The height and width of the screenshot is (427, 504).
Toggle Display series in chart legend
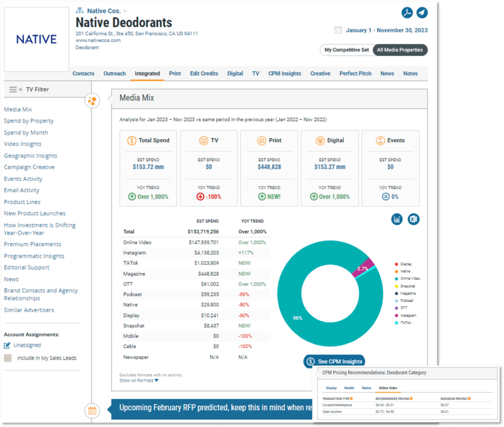403,264
